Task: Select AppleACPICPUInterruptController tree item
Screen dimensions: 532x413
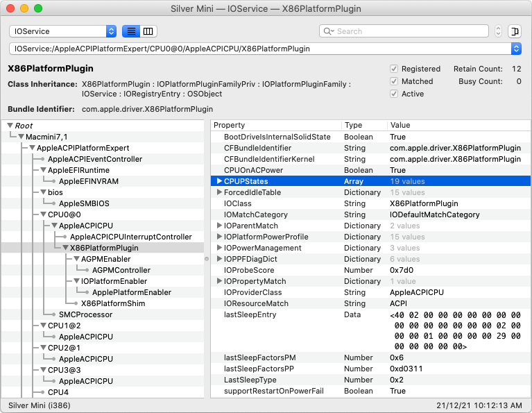Action: (x=131, y=237)
